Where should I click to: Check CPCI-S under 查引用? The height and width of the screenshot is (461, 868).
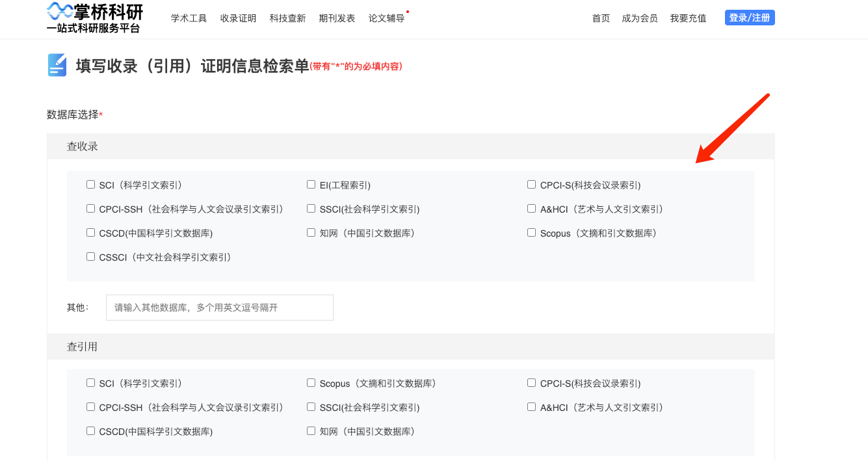click(x=532, y=383)
